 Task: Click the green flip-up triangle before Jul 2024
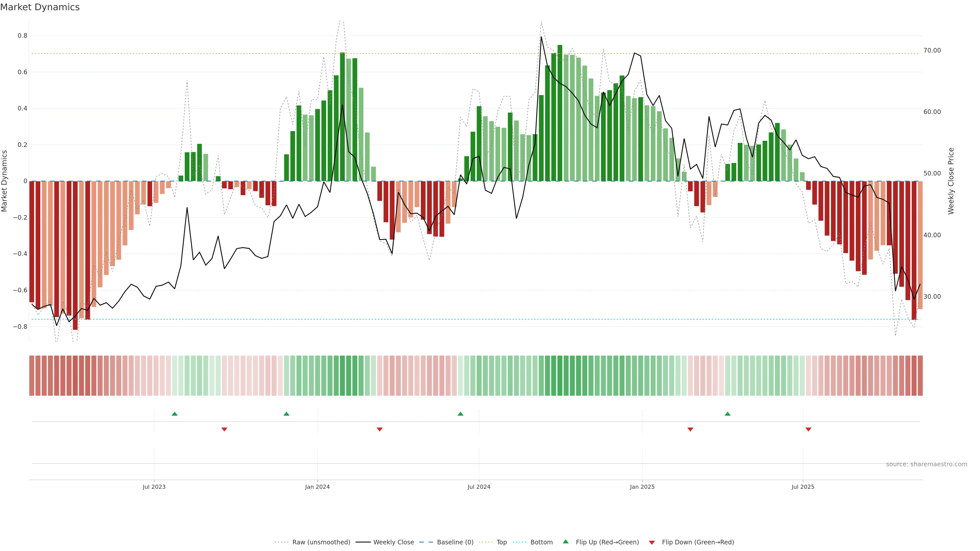point(460,414)
